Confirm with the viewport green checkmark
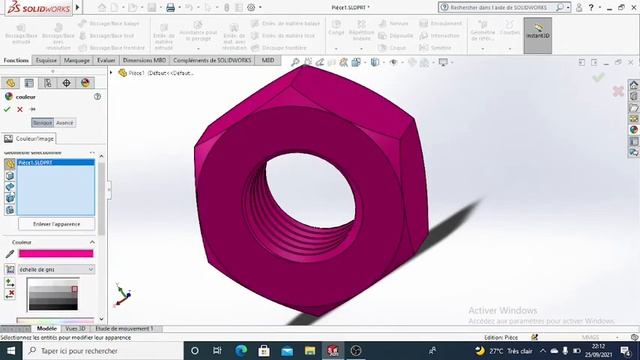640x360 pixels. click(598, 77)
